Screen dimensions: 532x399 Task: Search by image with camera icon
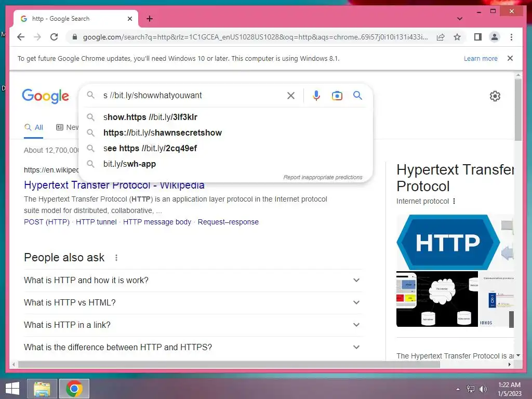click(x=337, y=96)
